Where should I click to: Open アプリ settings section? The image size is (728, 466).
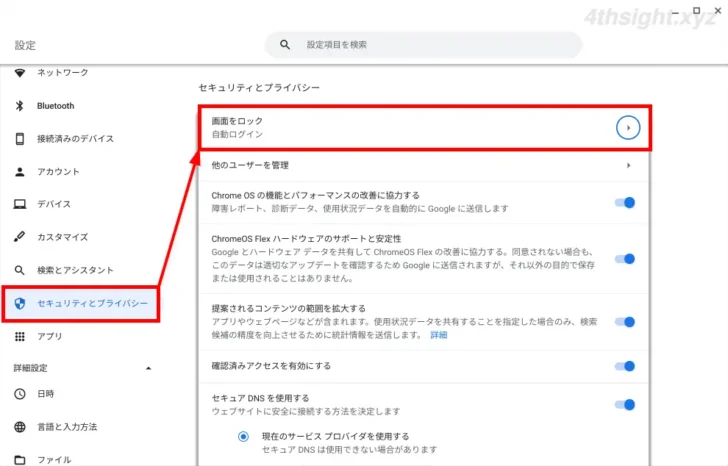(50, 337)
